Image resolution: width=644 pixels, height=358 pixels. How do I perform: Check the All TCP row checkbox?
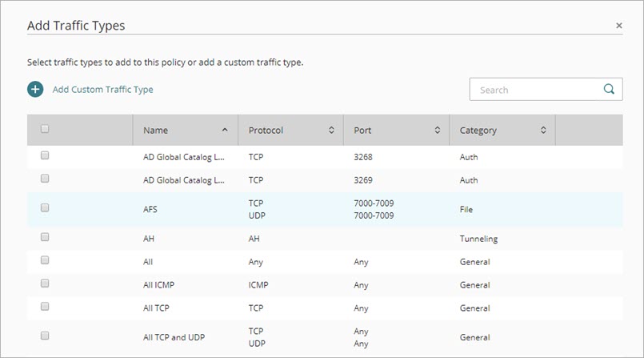coord(45,307)
